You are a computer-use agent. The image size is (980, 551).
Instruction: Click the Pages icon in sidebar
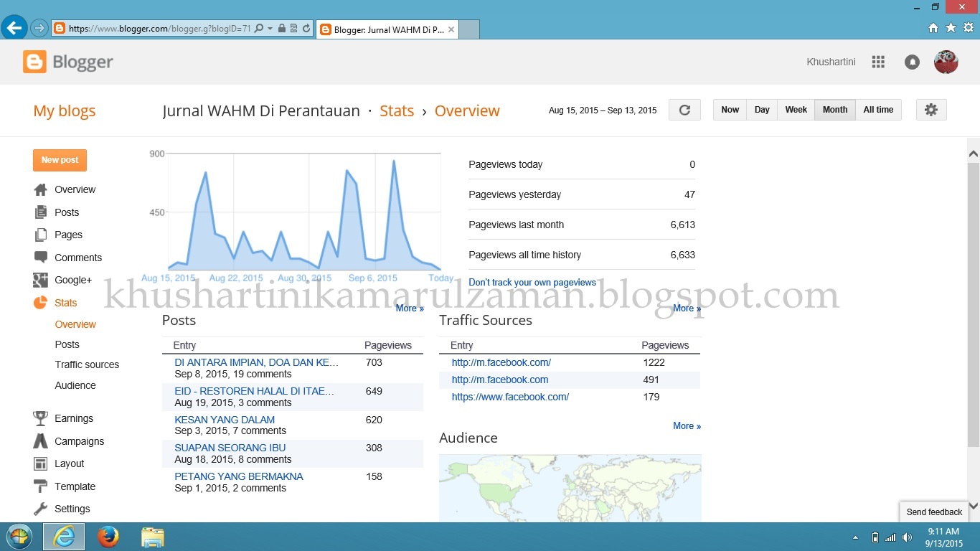pos(41,235)
